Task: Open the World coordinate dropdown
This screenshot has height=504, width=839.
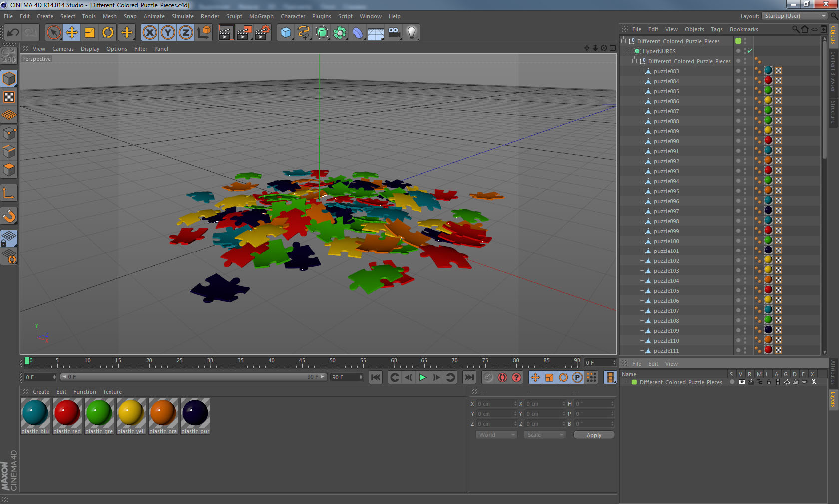Action: point(496,435)
